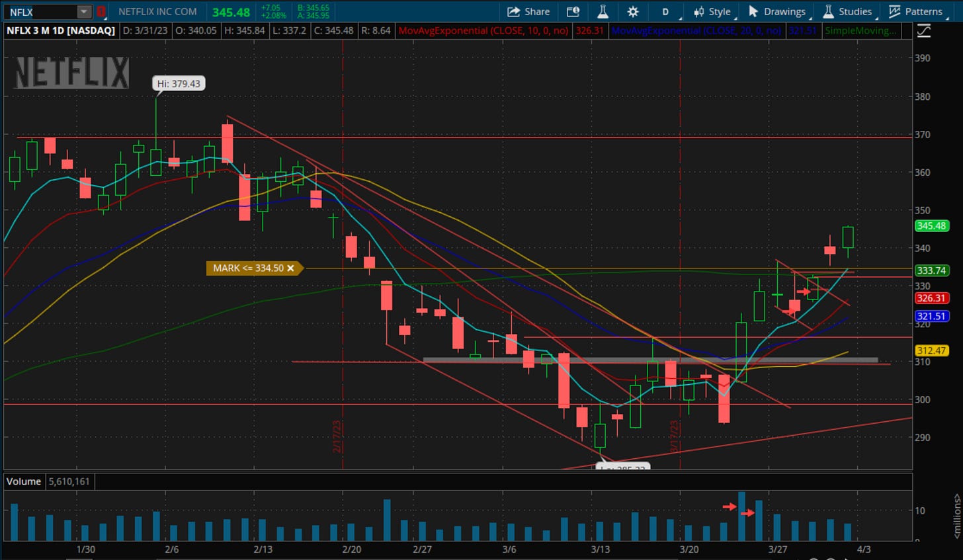
Task: Open the Patterns menu
Action: (x=917, y=12)
